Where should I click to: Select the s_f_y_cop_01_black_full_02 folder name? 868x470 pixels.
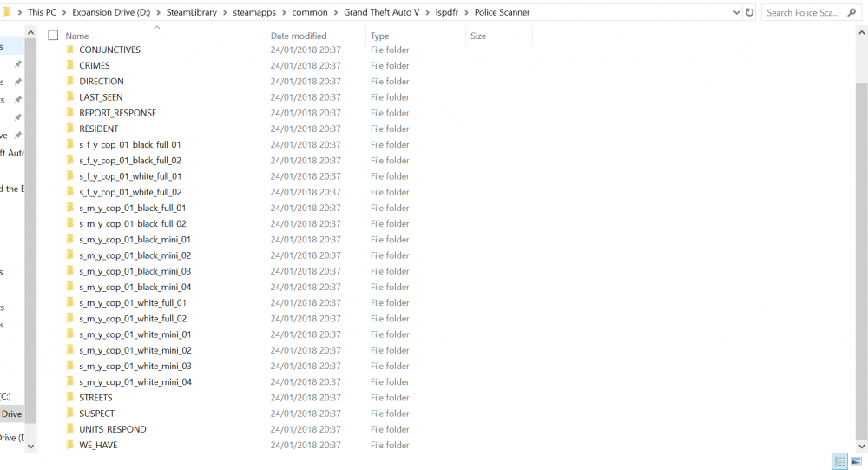(130, 160)
